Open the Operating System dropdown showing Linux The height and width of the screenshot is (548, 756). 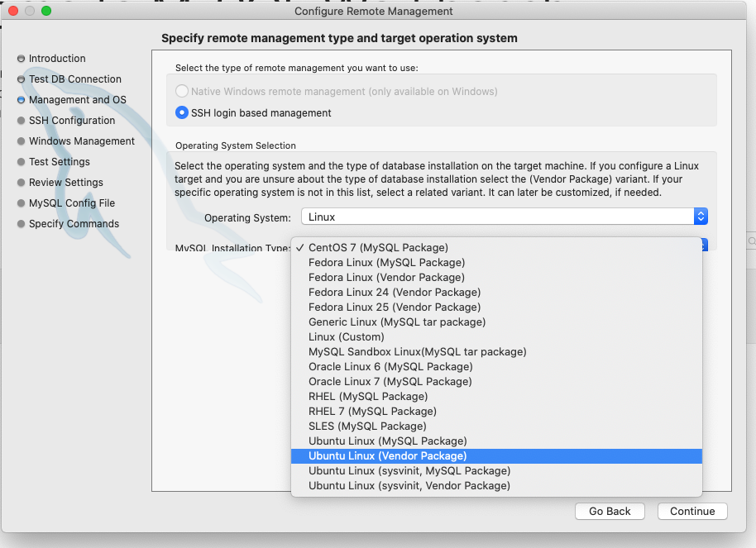point(505,217)
